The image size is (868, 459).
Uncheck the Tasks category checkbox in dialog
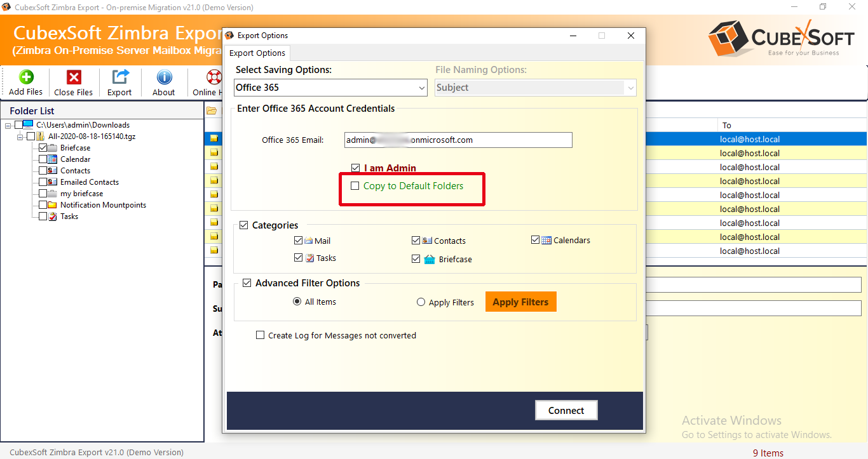pos(299,258)
